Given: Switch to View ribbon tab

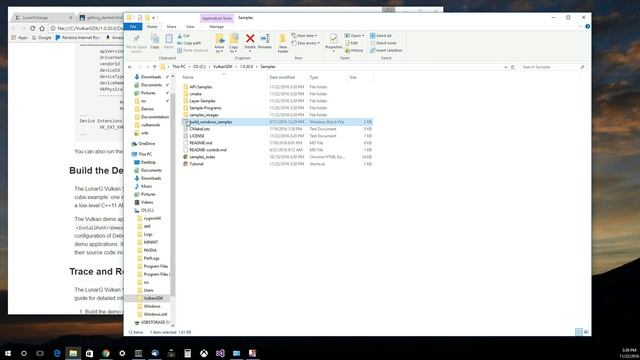Looking at the screenshot, I should (190, 27).
